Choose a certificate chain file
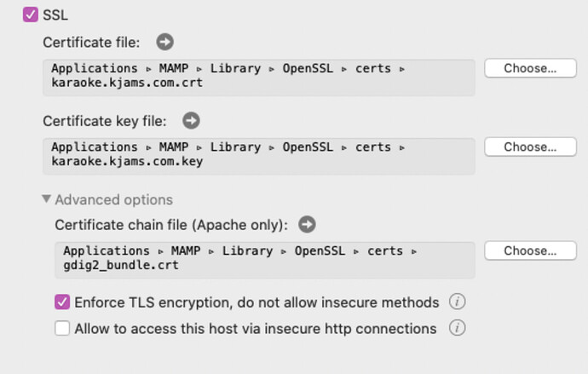588x374 pixels. pos(530,250)
